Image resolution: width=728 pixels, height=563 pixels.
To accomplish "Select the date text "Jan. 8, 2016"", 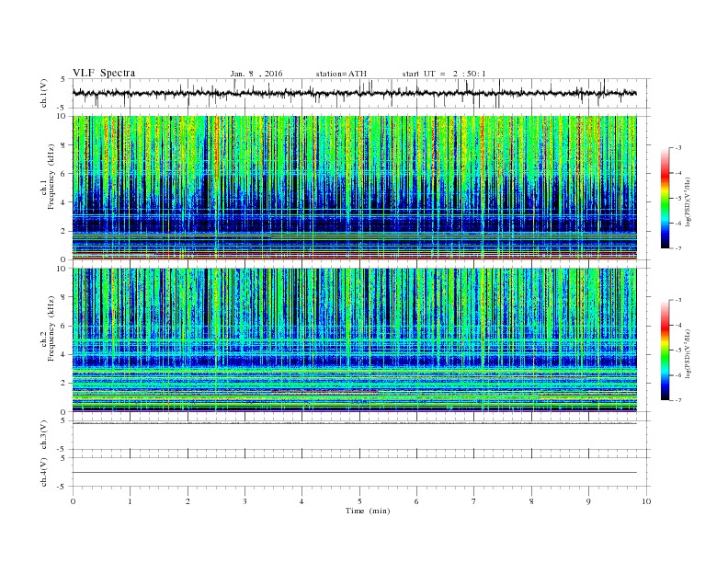I will click(256, 74).
